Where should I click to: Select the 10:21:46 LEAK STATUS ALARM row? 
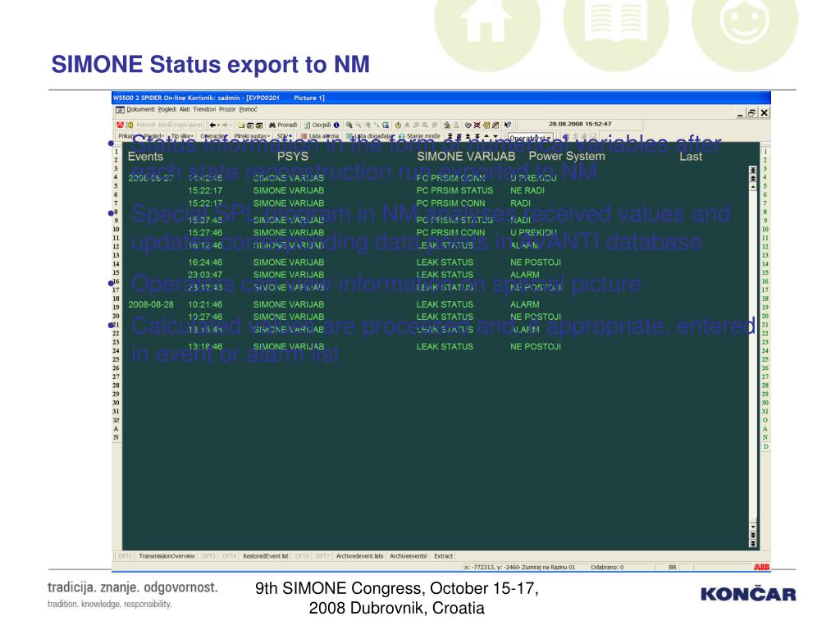pyautogui.click(x=334, y=304)
